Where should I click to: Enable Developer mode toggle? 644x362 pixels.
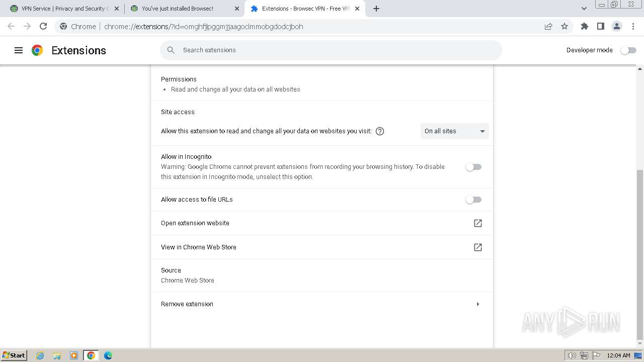coord(628,50)
